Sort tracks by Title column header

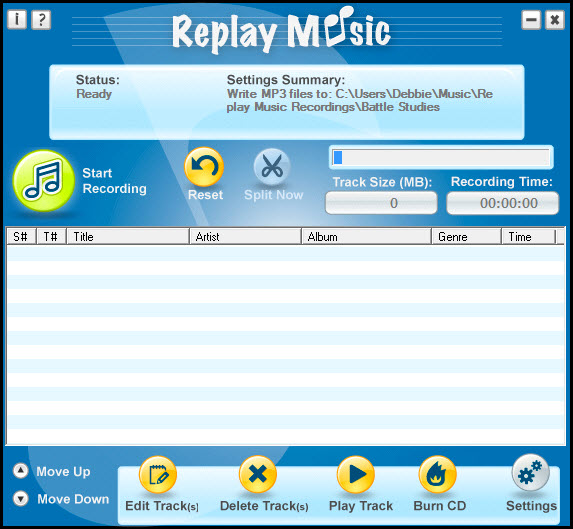128,237
